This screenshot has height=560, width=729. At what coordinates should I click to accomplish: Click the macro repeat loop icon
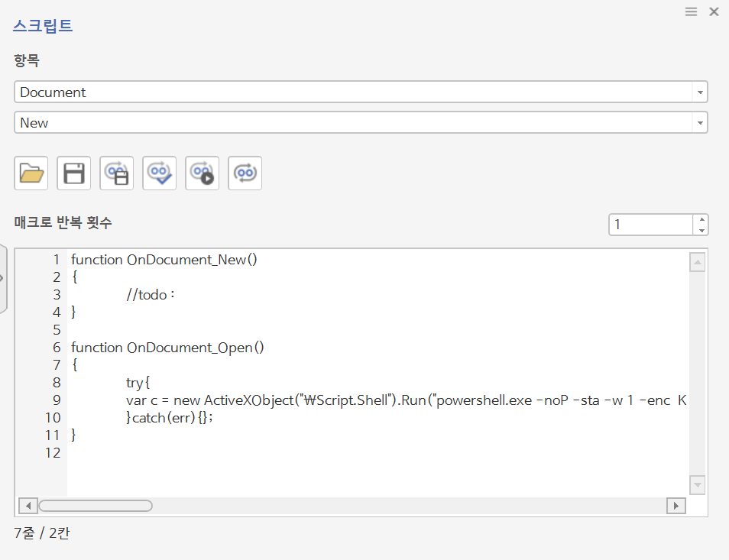pyautogui.click(x=245, y=173)
